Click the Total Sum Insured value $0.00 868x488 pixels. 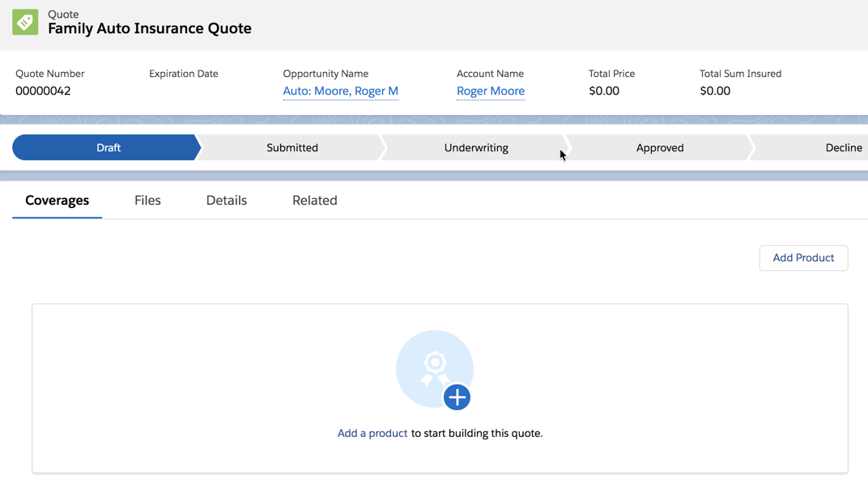715,91
